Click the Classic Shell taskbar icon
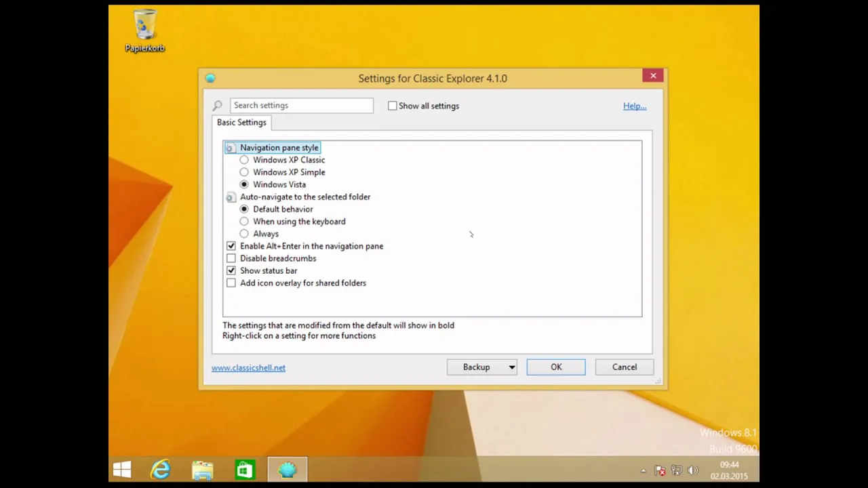868x488 pixels. (x=288, y=470)
